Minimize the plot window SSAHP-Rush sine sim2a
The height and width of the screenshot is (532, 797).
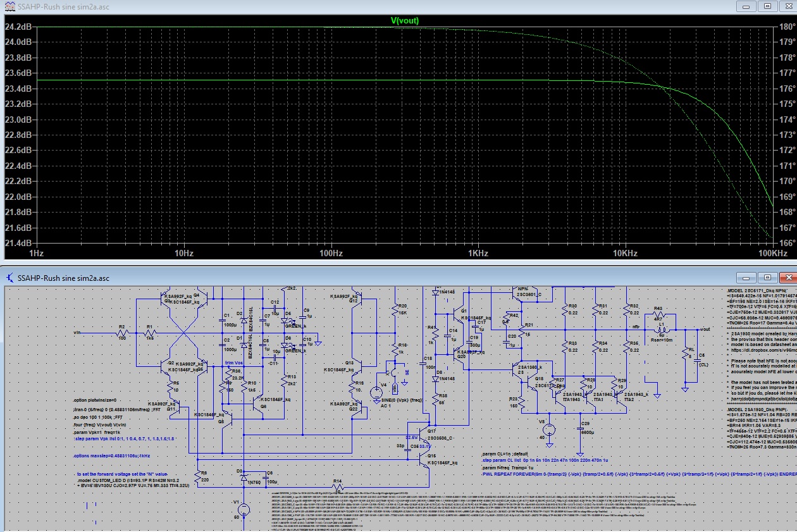point(748,6)
